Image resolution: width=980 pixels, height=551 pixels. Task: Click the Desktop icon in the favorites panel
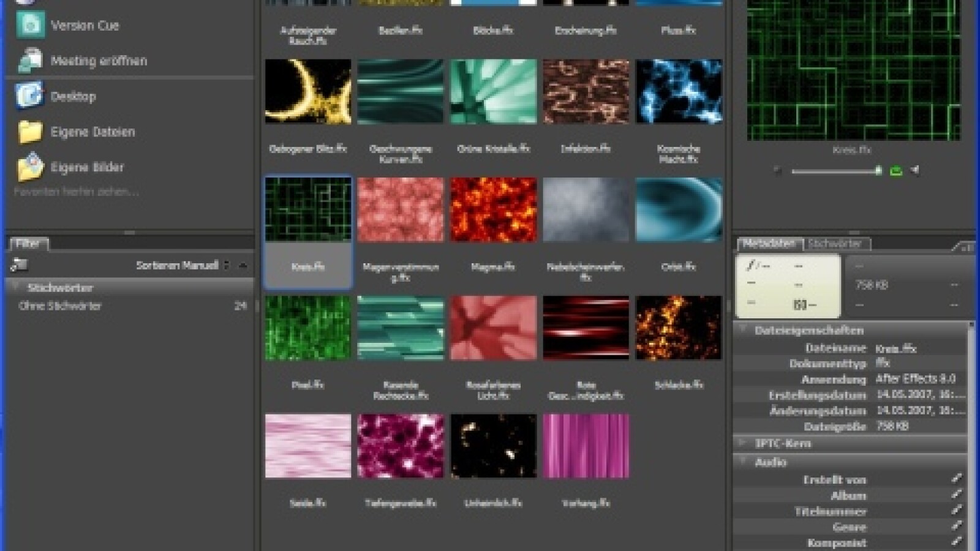coord(29,96)
